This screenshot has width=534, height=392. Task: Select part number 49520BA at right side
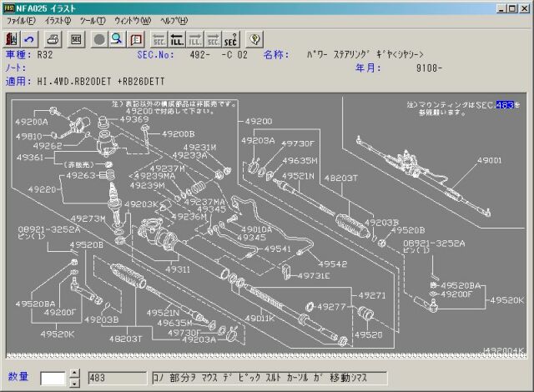pos(461,285)
